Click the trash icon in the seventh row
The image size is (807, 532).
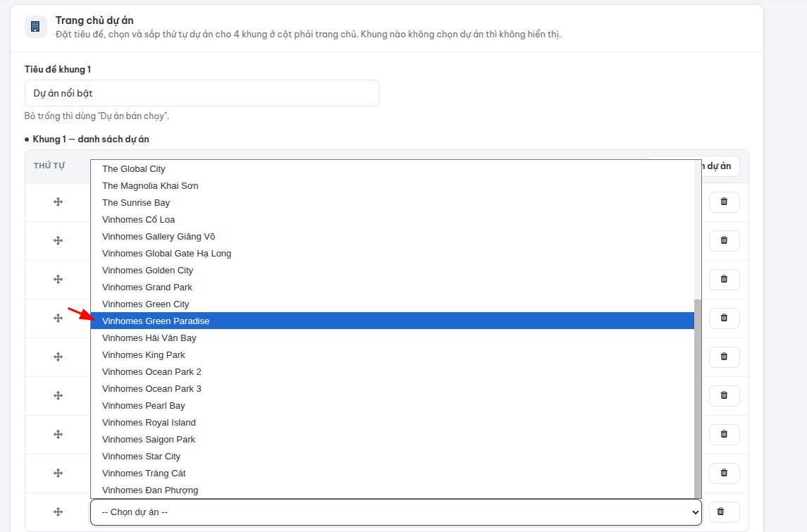724,434
